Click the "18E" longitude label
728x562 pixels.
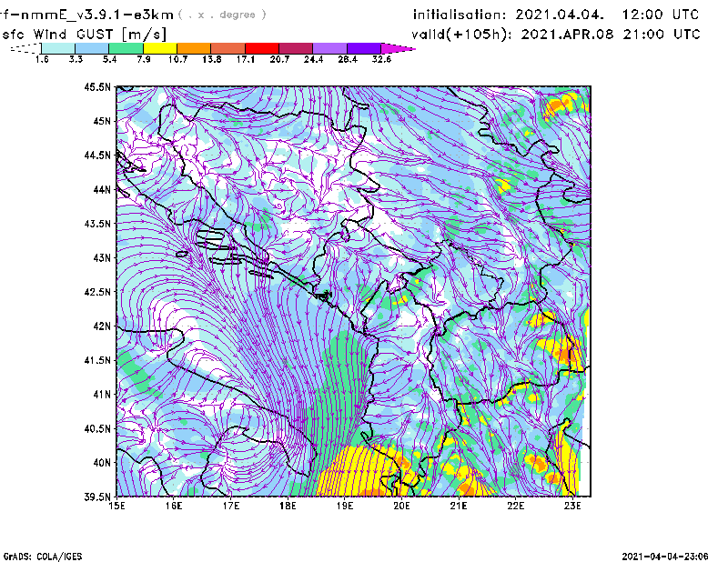click(288, 506)
